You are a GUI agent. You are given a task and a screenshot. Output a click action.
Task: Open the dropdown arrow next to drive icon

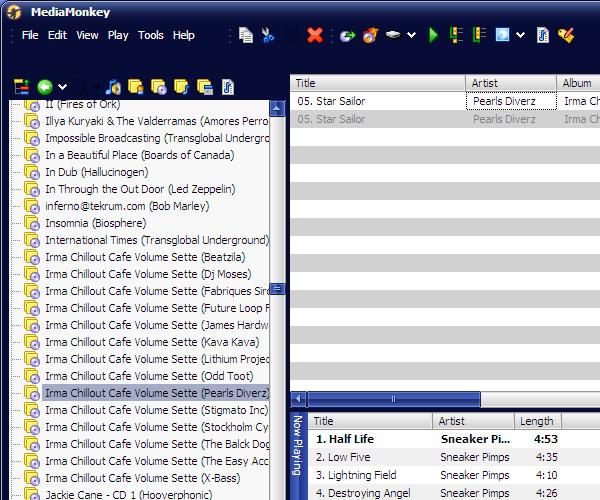click(412, 35)
